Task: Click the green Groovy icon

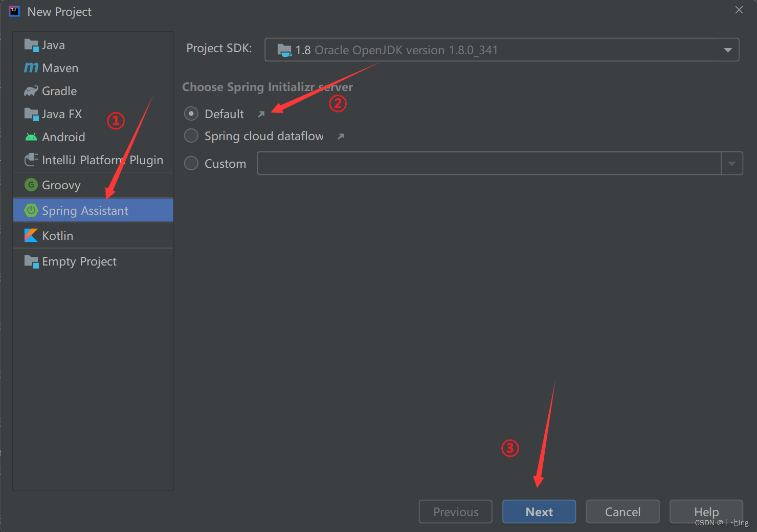Action: tap(31, 185)
